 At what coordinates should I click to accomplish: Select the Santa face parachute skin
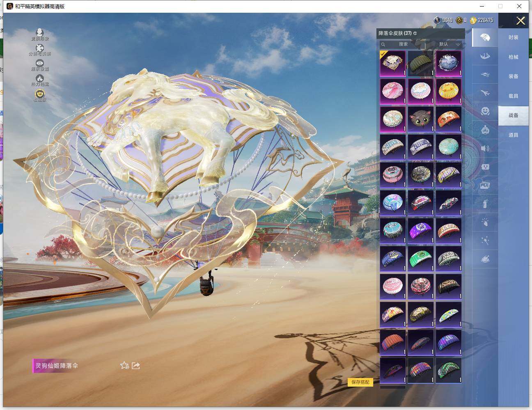421,91
